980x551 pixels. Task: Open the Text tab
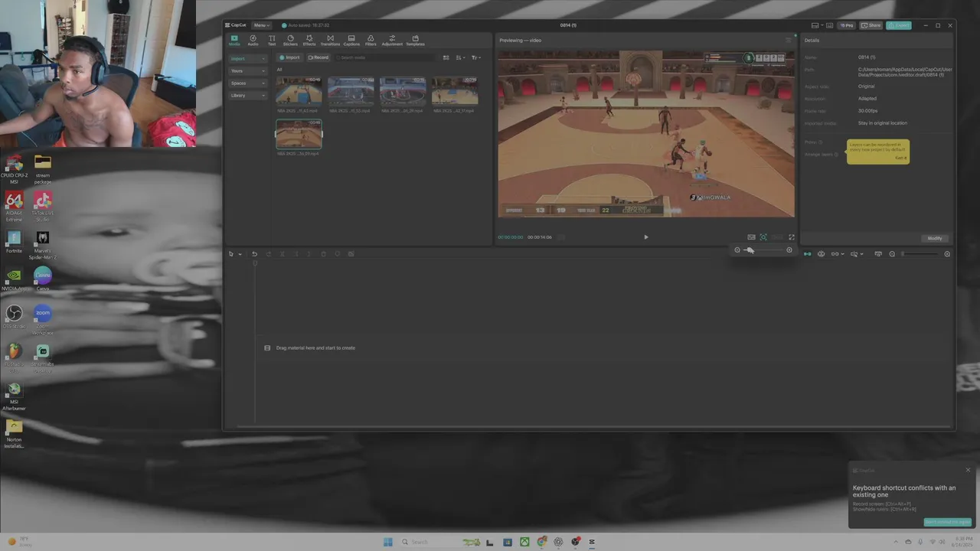pyautogui.click(x=272, y=40)
